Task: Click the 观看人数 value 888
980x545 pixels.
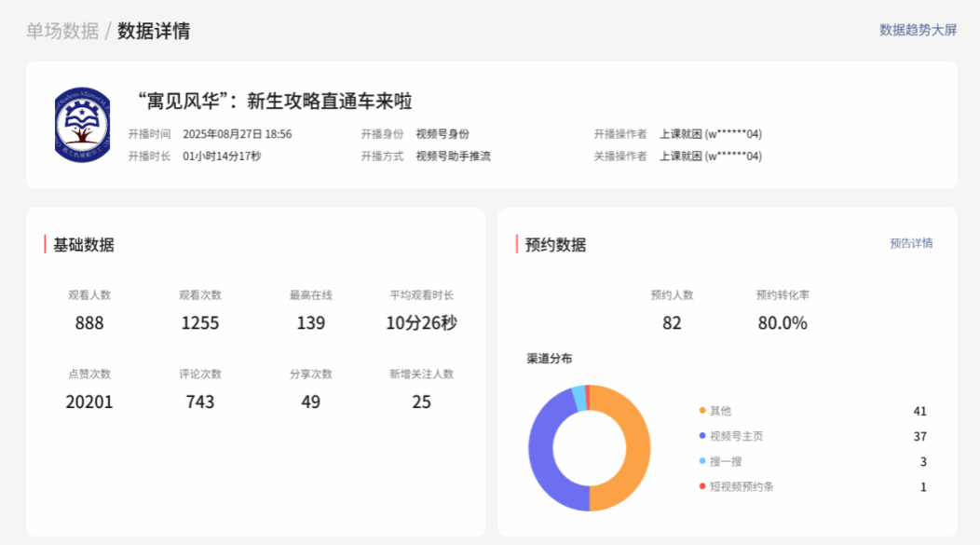Action: 89,323
